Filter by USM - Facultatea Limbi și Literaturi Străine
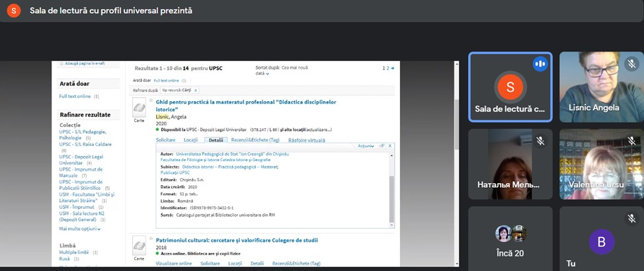644x271 pixels. 87,197
